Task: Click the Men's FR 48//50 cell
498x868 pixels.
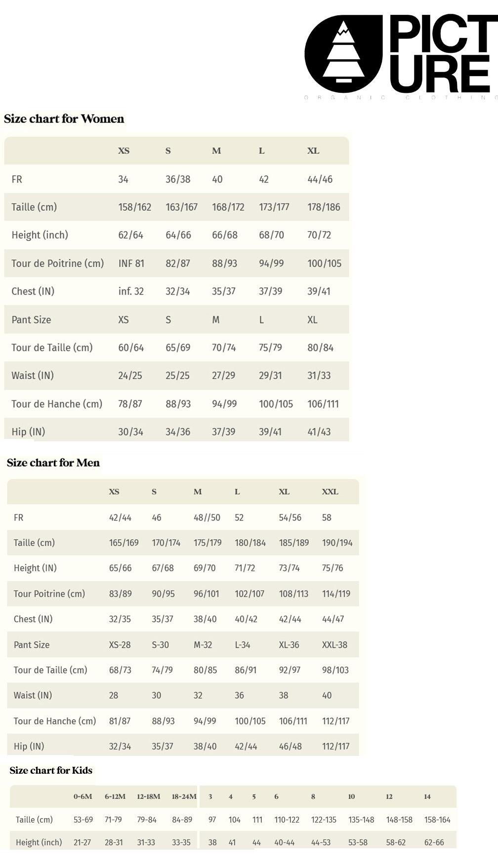Action: coord(207,517)
